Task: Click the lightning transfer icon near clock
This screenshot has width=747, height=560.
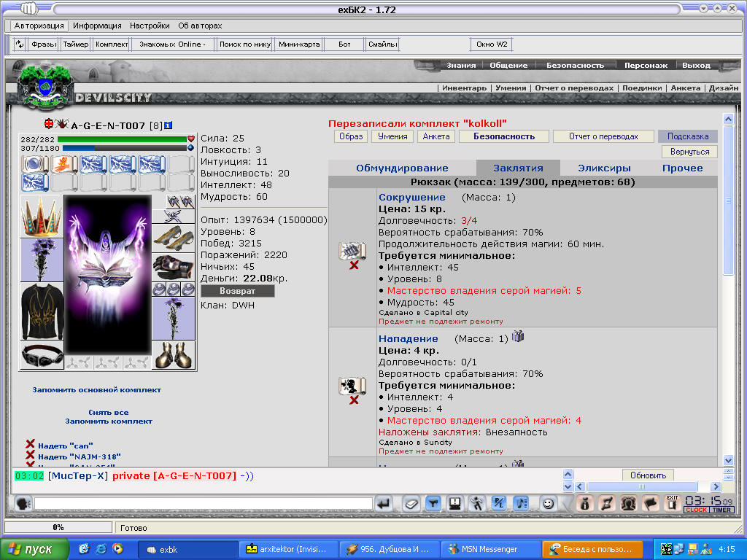Action: click(607, 503)
